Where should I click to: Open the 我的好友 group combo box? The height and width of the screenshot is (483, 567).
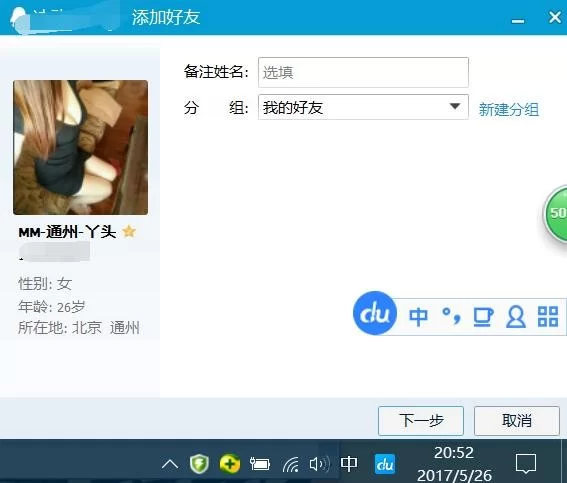pos(363,107)
